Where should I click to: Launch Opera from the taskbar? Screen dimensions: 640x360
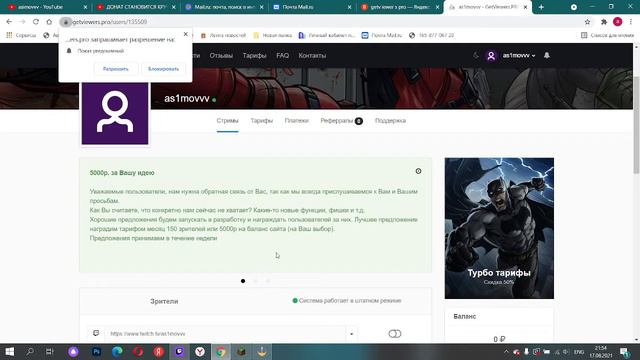coord(138,351)
